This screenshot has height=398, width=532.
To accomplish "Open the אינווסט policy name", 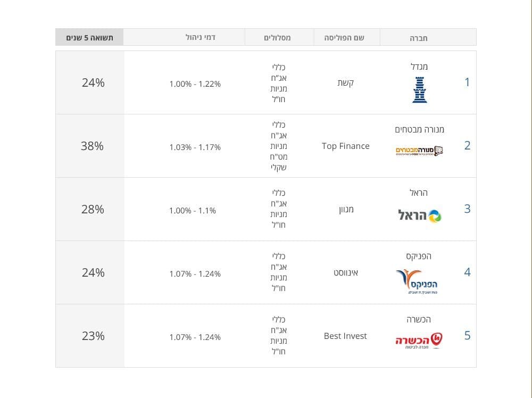I will point(345,272).
